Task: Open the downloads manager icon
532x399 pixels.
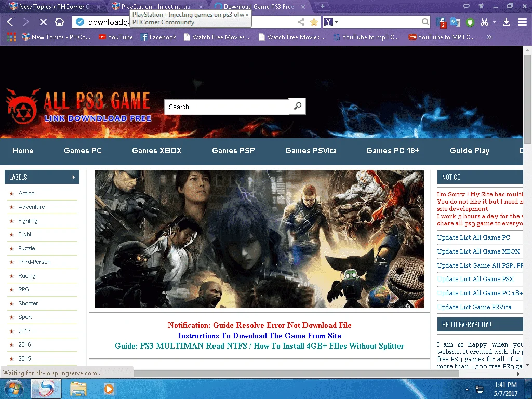Action: (506, 22)
